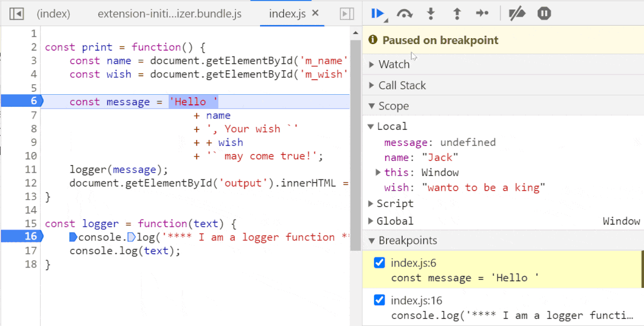Click the 'Paused on breakpoint' message
This screenshot has height=326, width=644.
tap(440, 41)
